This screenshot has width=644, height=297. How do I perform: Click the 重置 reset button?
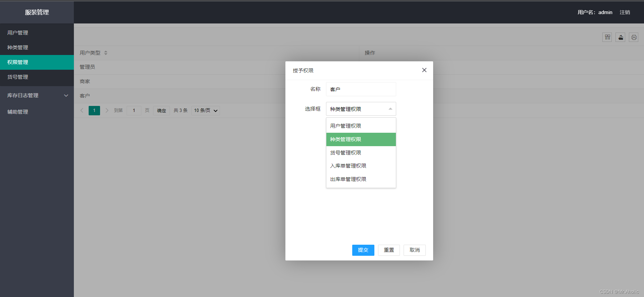click(389, 250)
